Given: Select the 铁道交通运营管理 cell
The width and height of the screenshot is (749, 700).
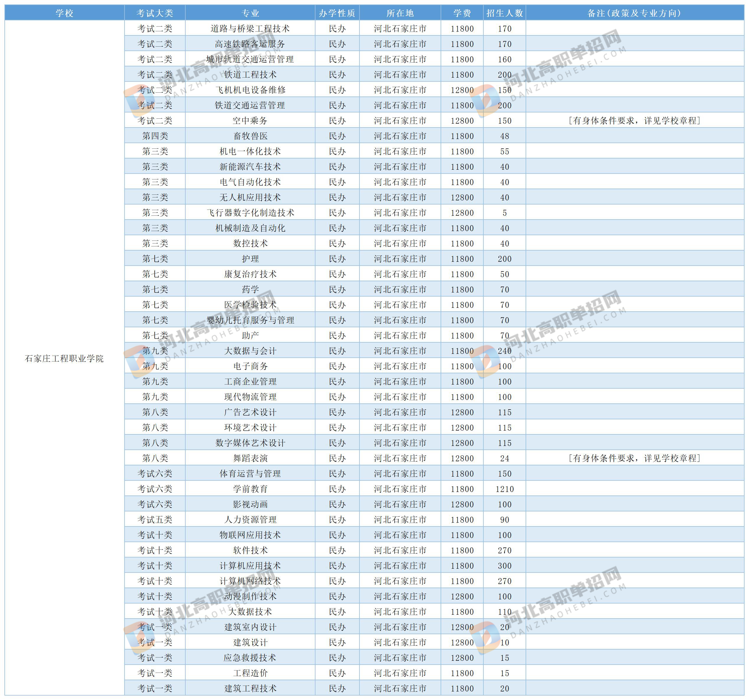Looking at the screenshot, I should pyautogui.click(x=250, y=105).
